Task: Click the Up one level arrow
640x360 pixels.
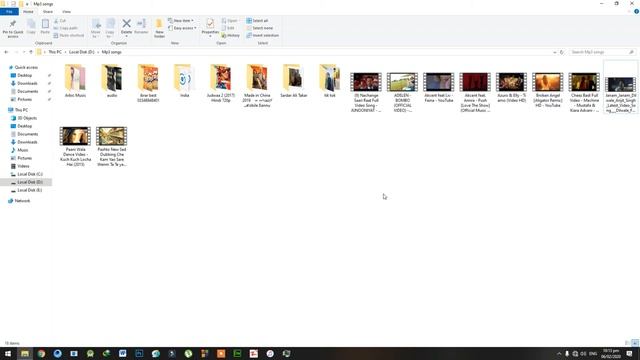Action: [x=31, y=52]
